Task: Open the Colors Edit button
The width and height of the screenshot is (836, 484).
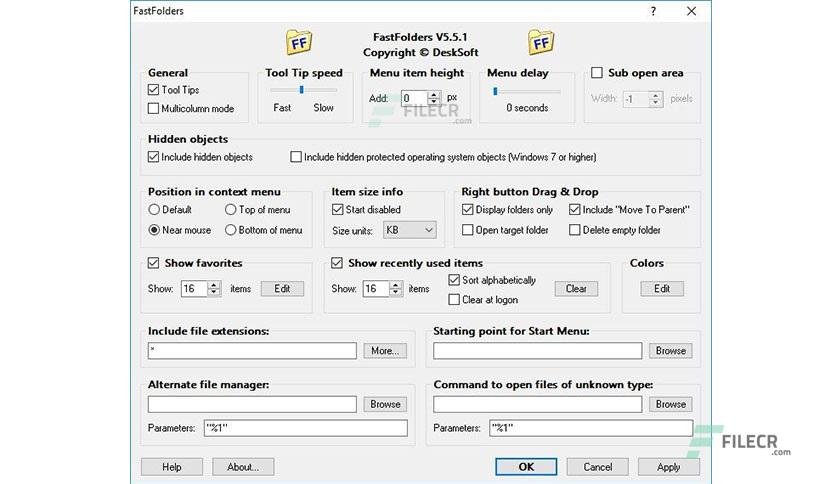Action: [x=662, y=288]
